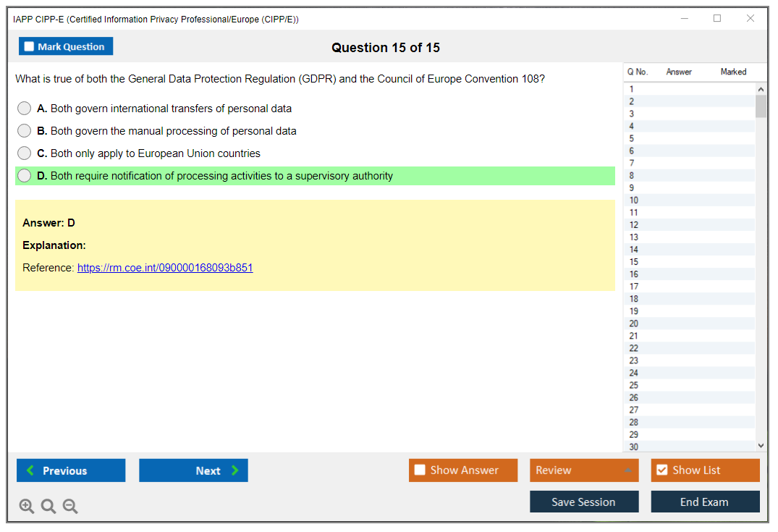Choose option B about manual processing
This screenshot has height=532, width=778.
tap(25, 131)
